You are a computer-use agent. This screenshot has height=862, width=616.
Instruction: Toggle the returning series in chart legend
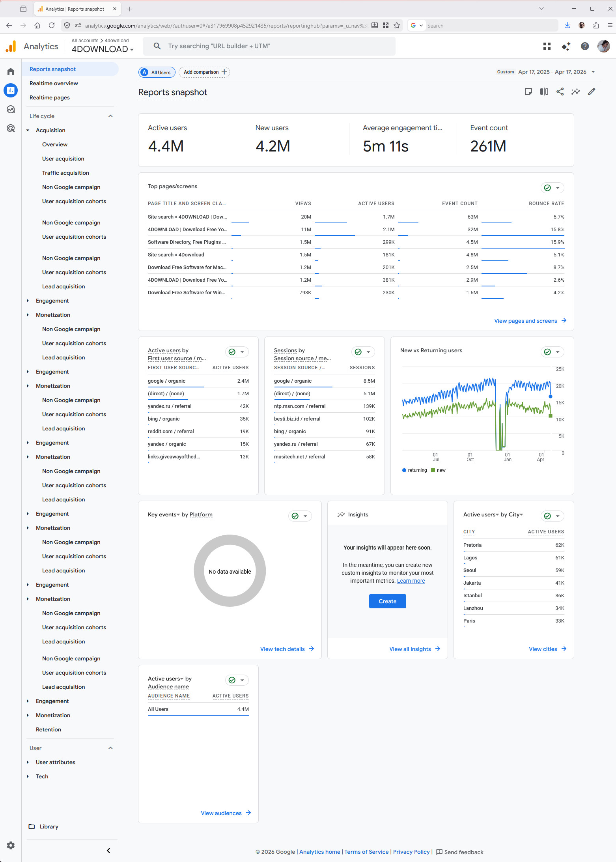coord(414,470)
